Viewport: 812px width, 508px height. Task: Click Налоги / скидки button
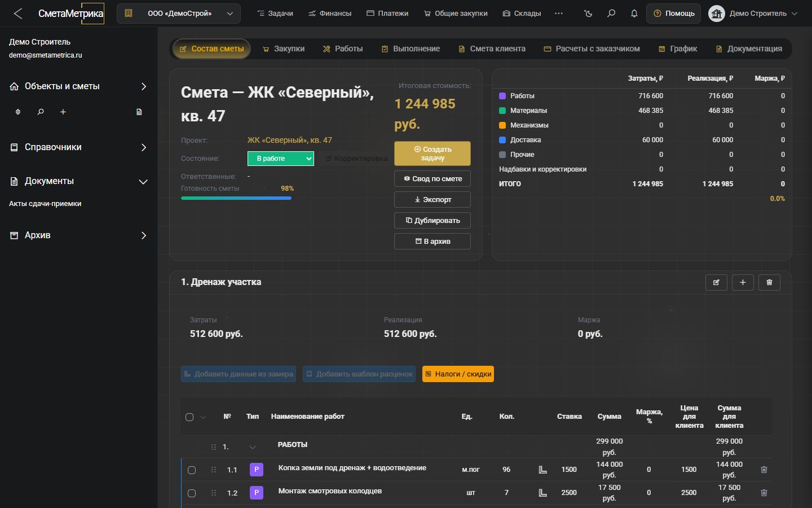(458, 374)
